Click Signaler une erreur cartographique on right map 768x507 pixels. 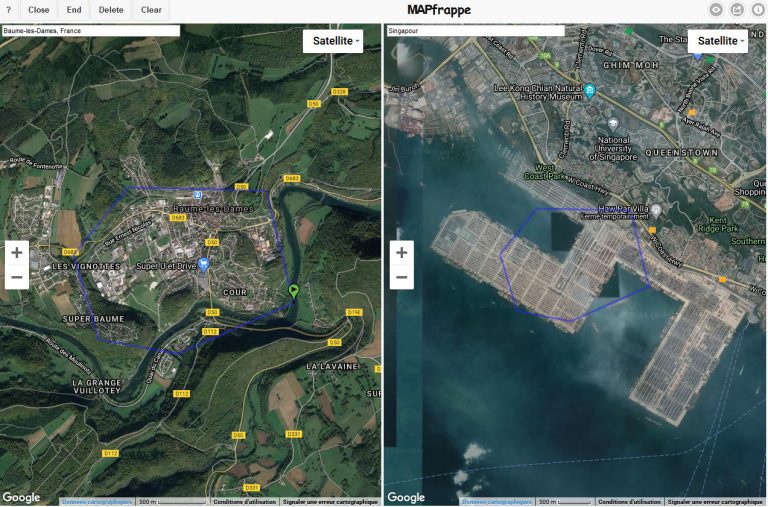(x=715, y=502)
